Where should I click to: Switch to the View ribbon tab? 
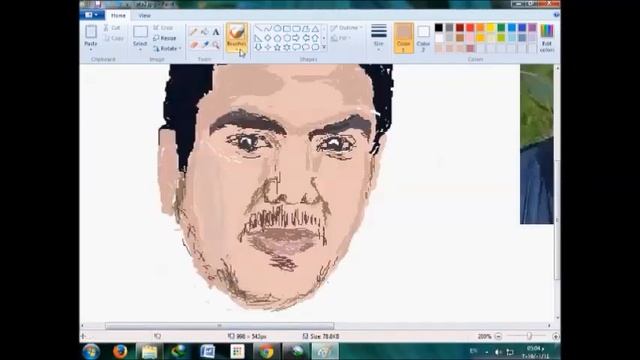click(144, 16)
